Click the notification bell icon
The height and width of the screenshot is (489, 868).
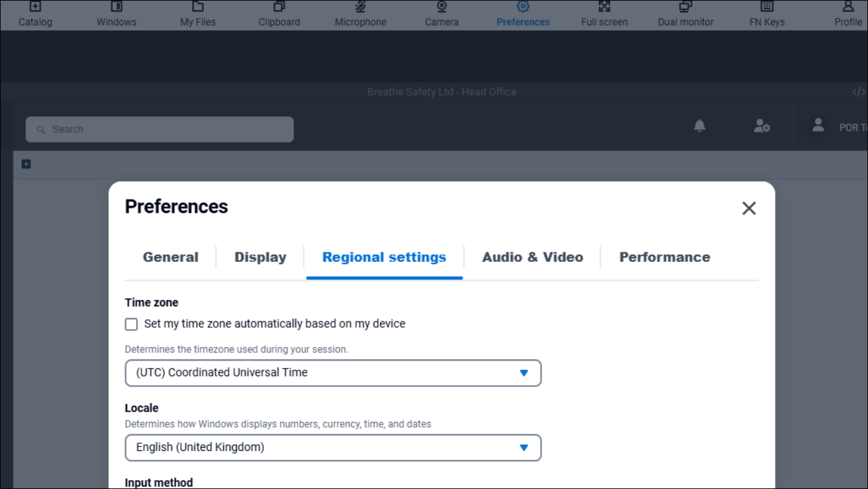tap(700, 126)
